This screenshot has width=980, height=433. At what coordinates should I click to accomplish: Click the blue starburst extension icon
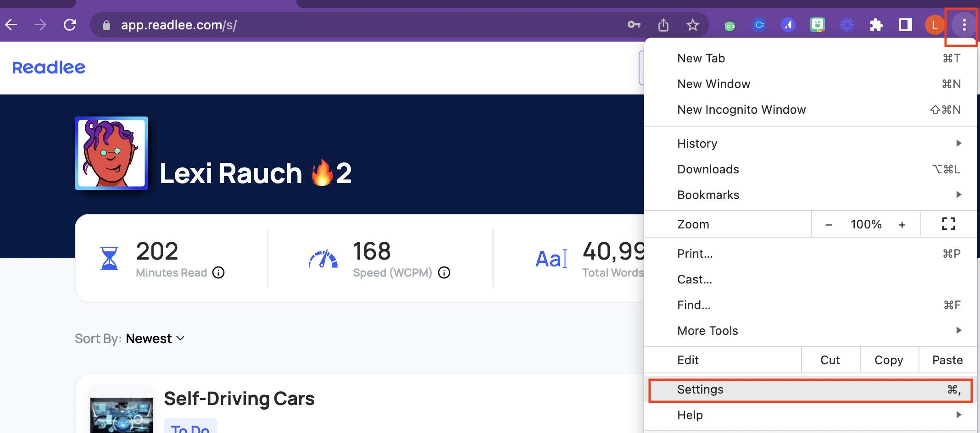[847, 25]
